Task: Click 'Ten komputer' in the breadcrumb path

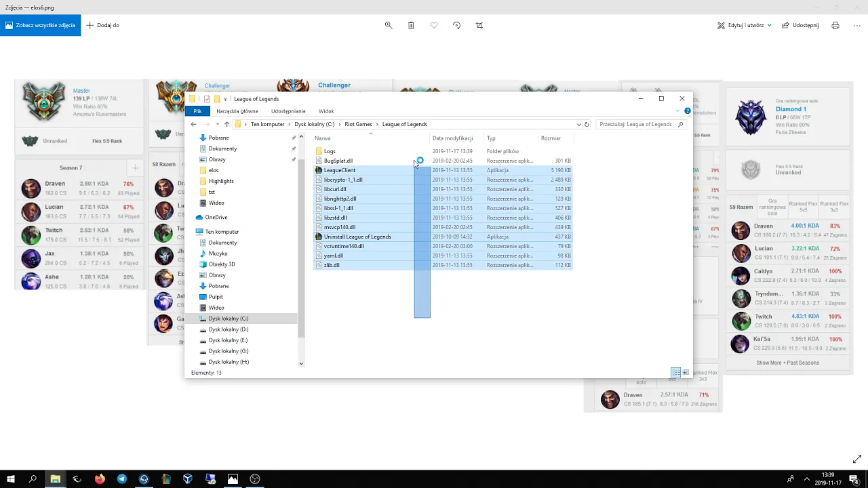Action: 267,124
